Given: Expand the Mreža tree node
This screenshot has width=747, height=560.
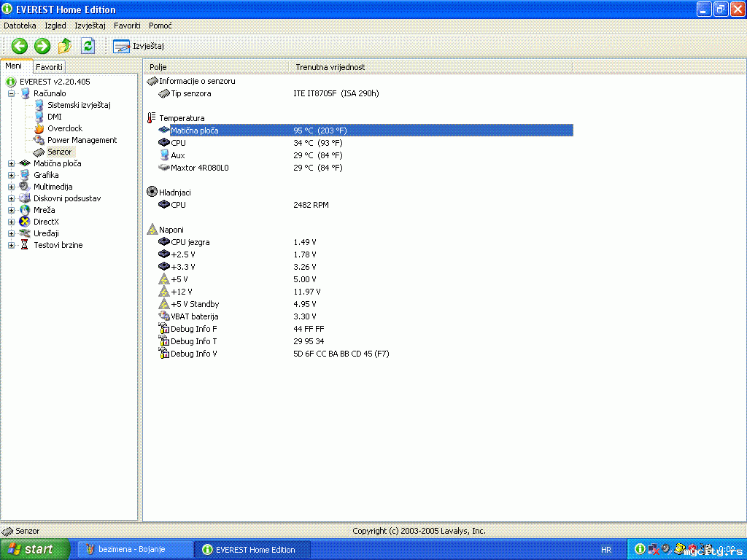Looking at the screenshot, I should 11,210.
